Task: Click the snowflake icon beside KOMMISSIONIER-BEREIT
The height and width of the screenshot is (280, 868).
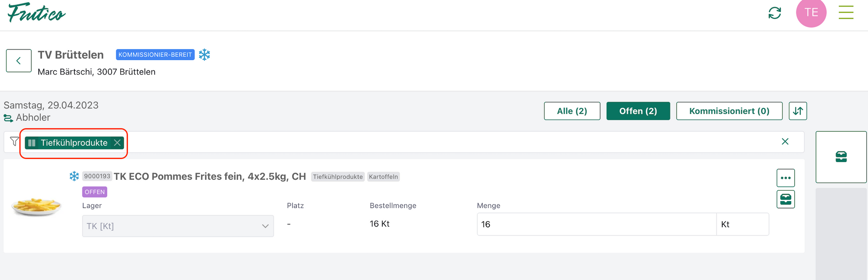Action: tap(204, 55)
